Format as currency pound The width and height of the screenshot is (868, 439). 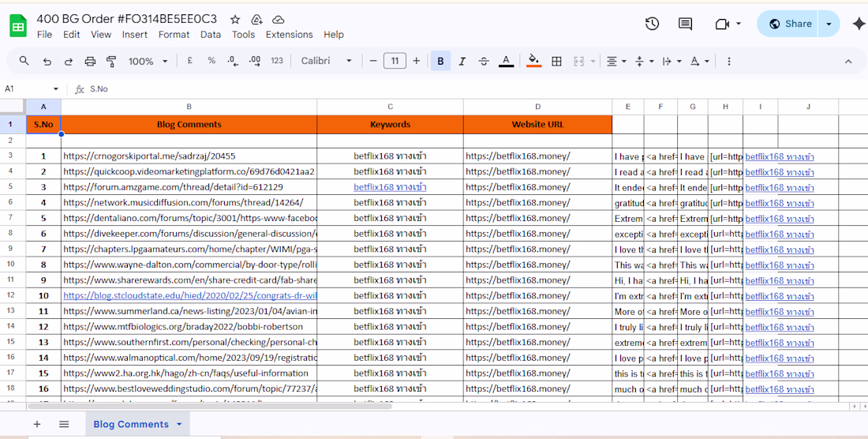(190, 61)
